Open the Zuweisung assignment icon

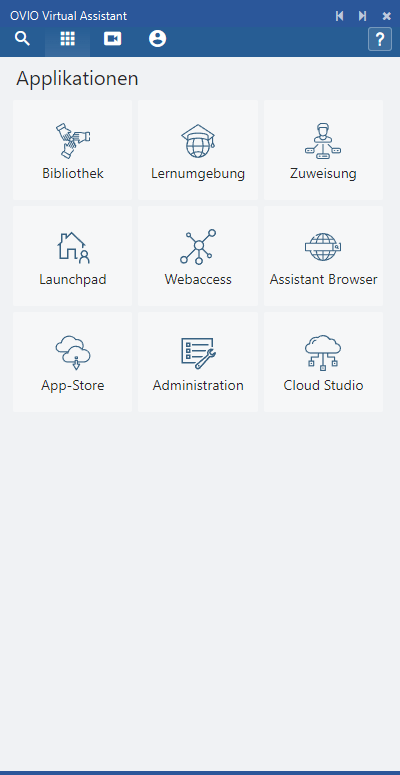tap(323, 141)
